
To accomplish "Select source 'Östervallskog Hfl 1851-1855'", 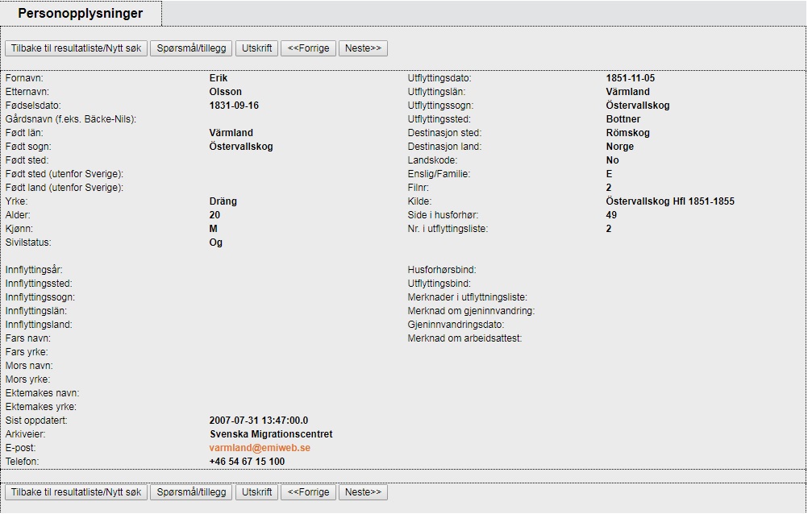I will [670, 201].
